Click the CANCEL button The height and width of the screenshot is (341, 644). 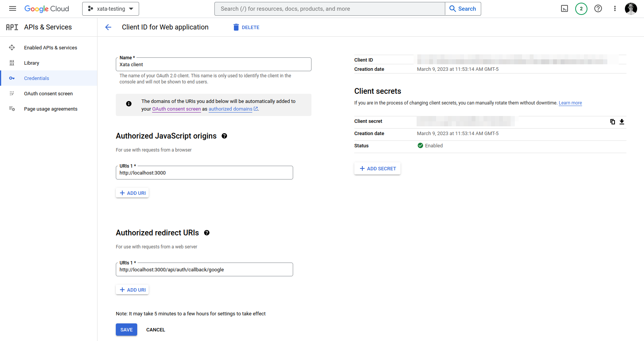156,330
